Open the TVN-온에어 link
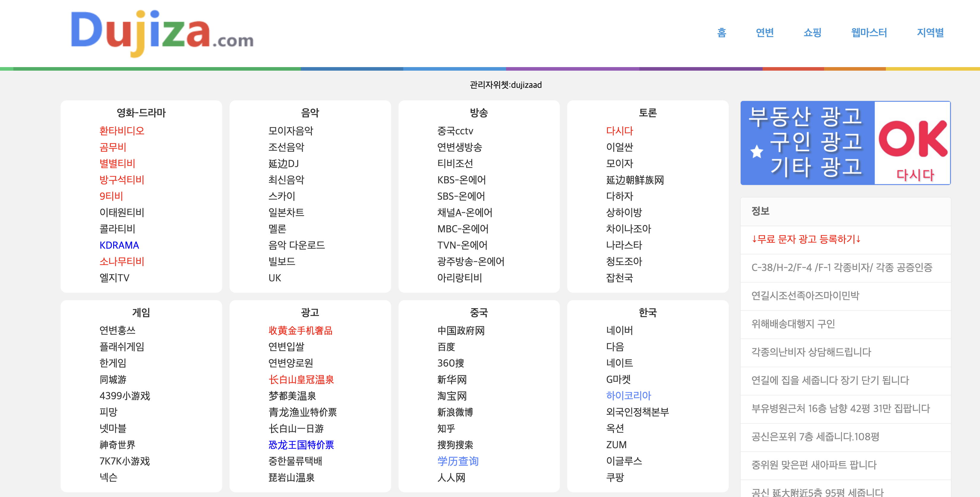The height and width of the screenshot is (497, 980). [462, 245]
